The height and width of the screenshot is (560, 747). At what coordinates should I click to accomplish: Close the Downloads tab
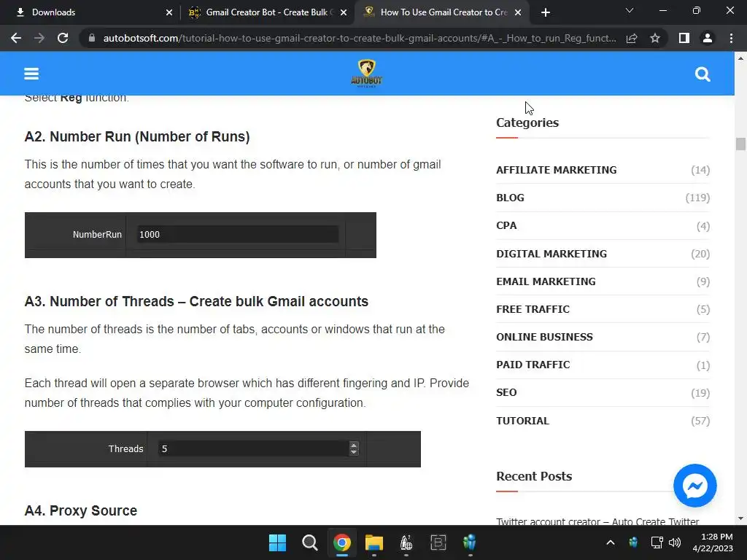(169, 12)
